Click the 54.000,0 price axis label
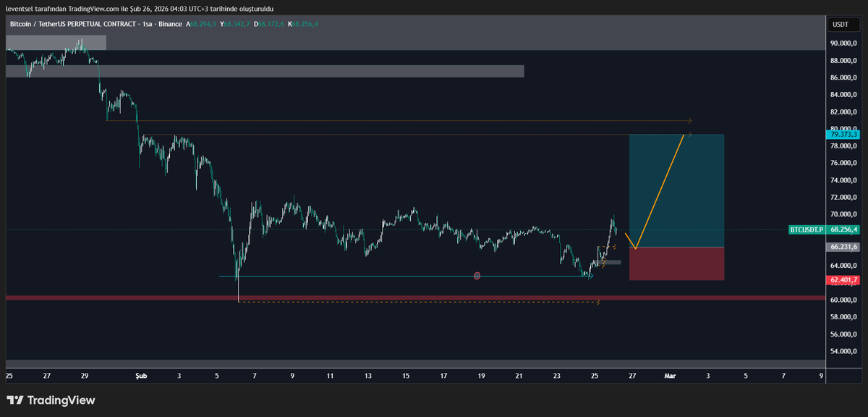The image size is (868, 417). click(x=844, y=352)
